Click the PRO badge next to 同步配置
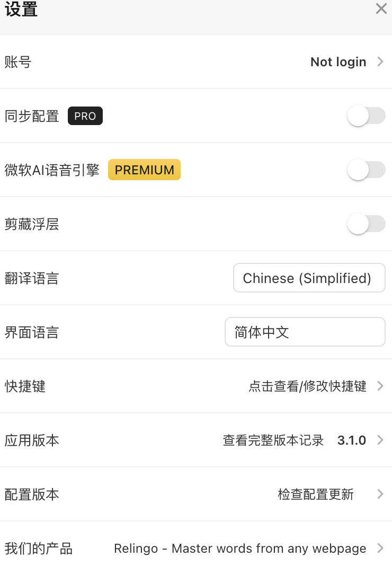The width and height of the screenshot is (392, 566). click(85, 116)
